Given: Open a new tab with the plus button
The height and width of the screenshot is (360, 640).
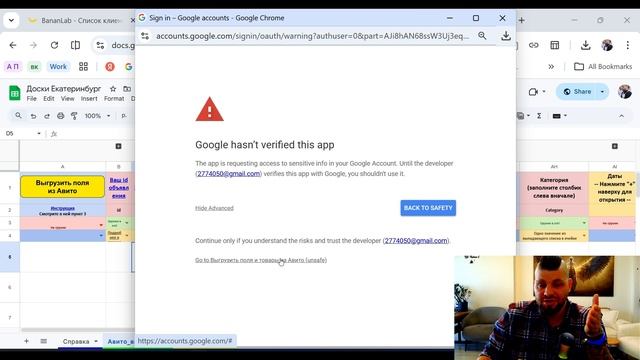Looking at the screenshot, I should tap(522, 20).
